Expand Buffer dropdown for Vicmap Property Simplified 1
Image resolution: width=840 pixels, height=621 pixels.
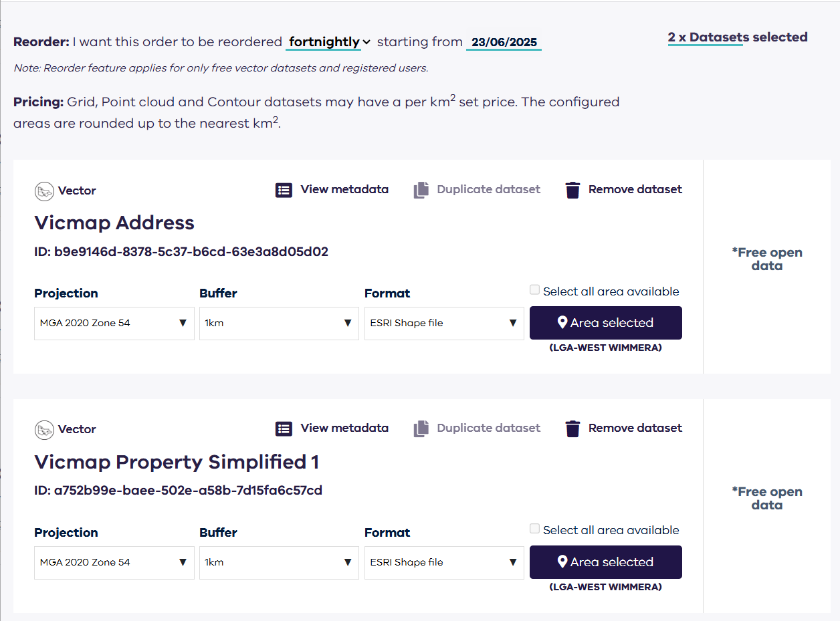click(279, 563)
